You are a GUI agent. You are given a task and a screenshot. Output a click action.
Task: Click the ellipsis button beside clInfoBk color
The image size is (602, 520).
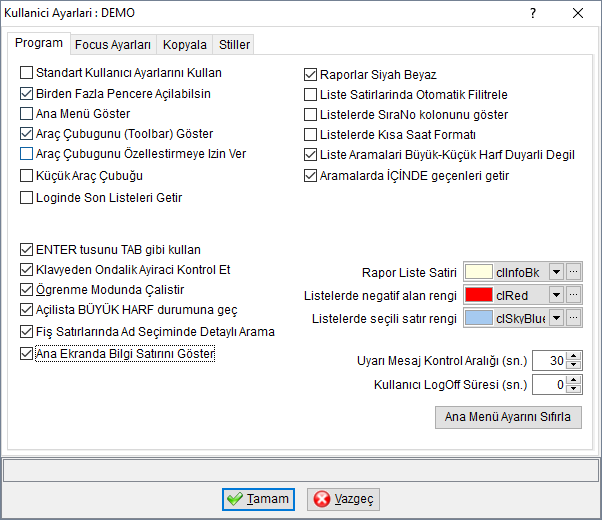click(573, 272)
